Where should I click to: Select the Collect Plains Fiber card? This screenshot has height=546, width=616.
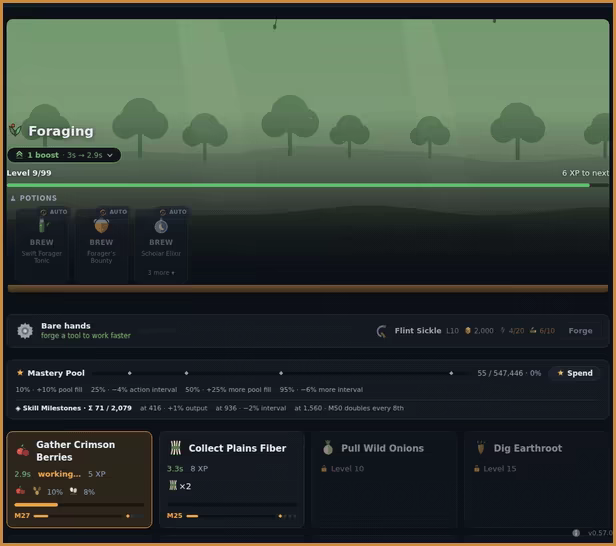[x=232, y=480]
